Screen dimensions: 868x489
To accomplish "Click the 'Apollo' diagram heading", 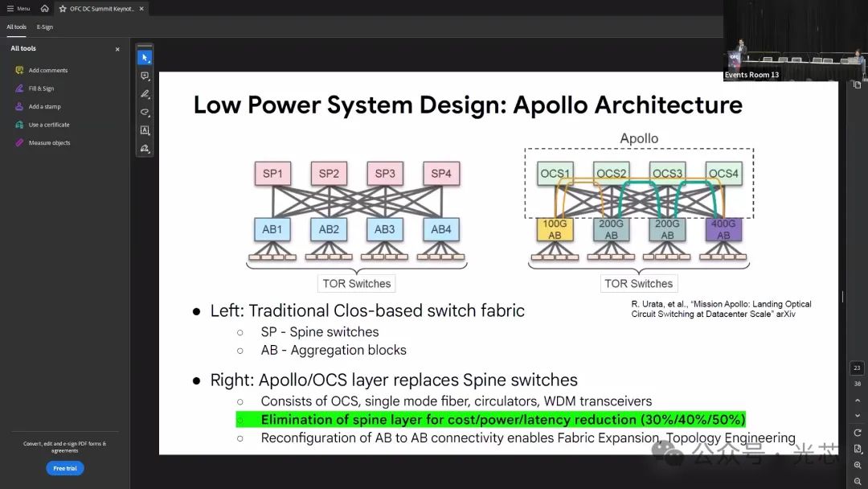I will click(x=639, y=138).
